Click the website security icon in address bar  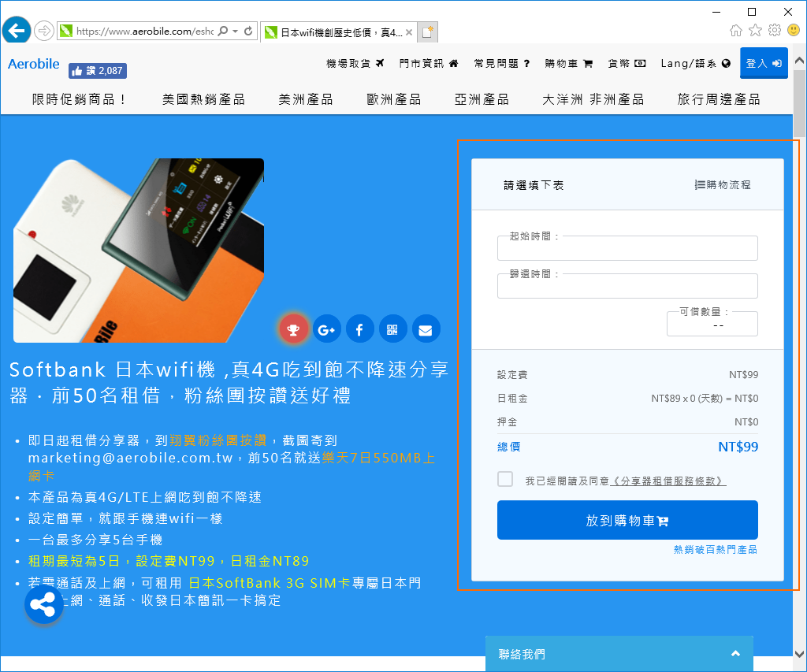[66, 31]
